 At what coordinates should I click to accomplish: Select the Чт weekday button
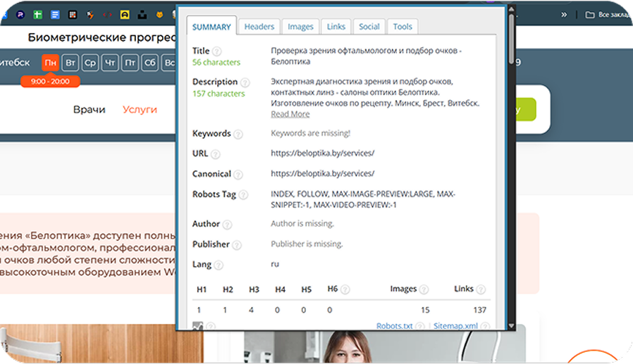(110, 63)
